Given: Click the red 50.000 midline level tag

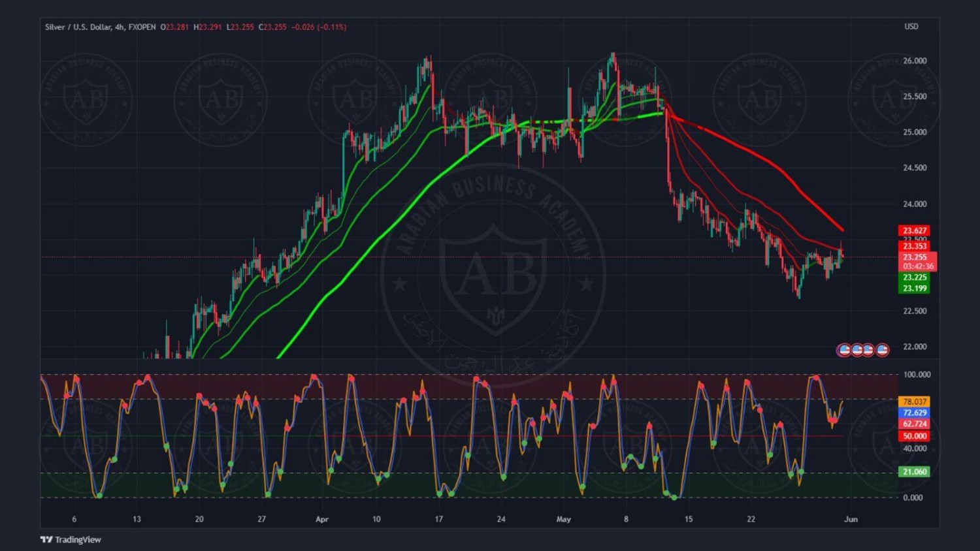Looking at the screenshot, I should pos(915,435).
